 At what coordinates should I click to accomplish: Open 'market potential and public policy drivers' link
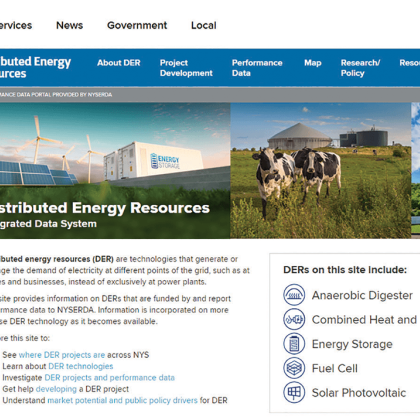point(123,400)
